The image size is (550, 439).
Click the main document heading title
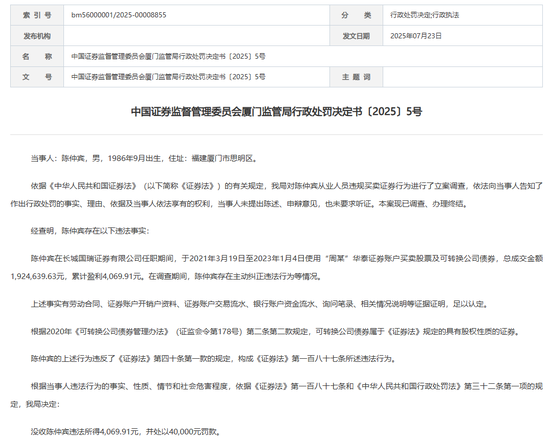pos(276,112)
